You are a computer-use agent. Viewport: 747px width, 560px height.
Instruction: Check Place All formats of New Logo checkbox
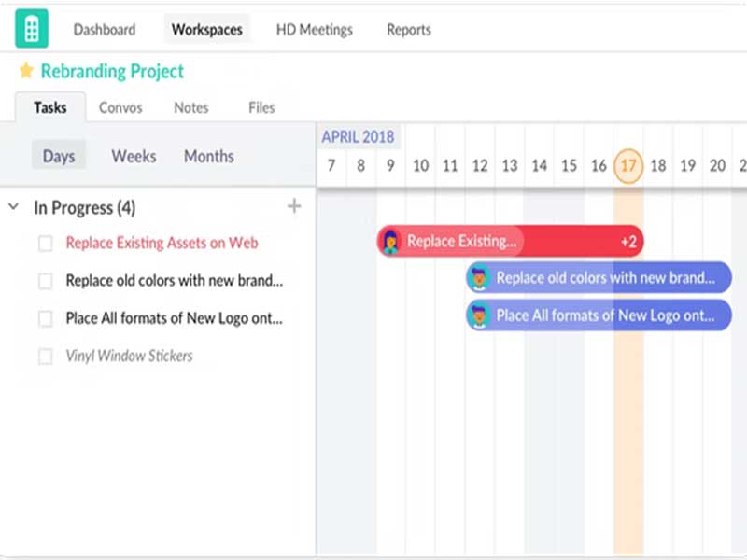pyautogui.click(x=45, y=318)
